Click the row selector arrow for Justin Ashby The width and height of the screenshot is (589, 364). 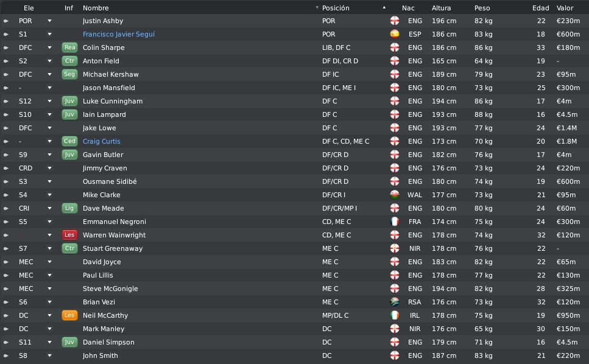tap(6, 21)
